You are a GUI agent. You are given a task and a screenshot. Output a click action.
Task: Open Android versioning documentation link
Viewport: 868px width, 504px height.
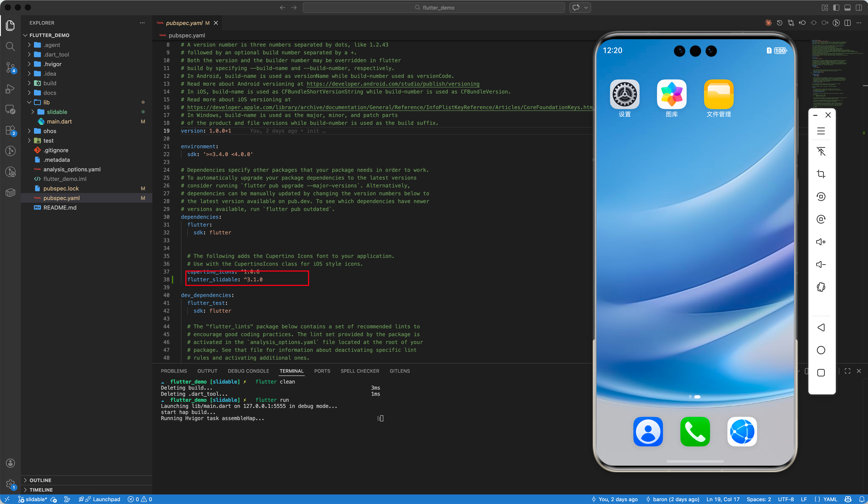[393, 84]
